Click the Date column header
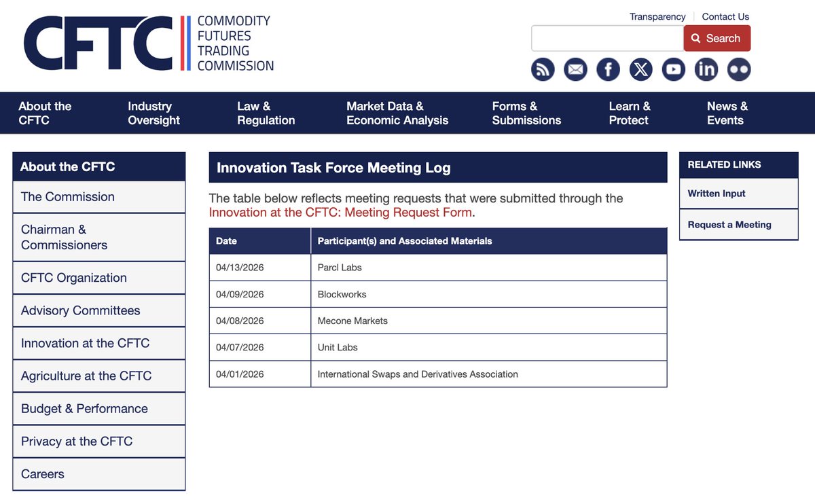The image size is (815, 504). (260, 241)
